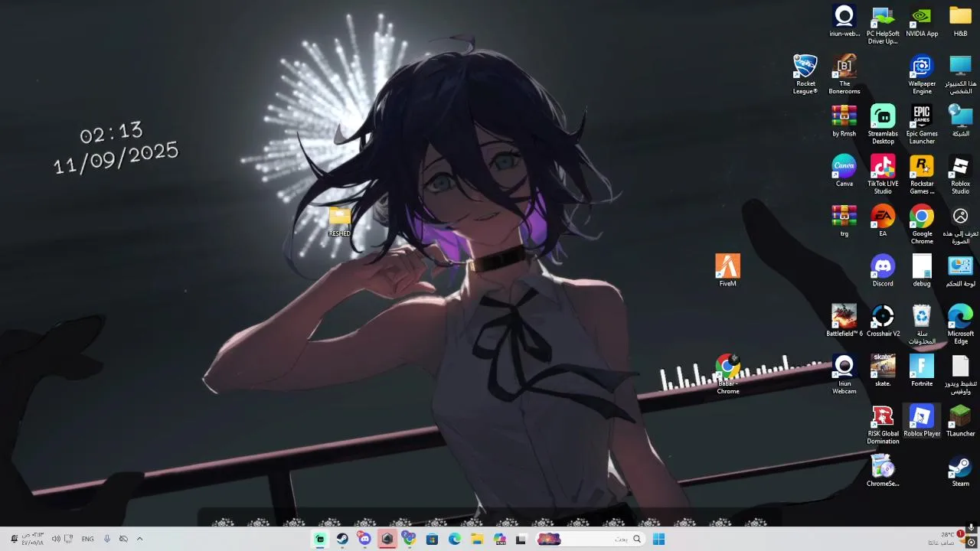Open the WinRAR archive named by Rmsh

(x=844, y=121)
